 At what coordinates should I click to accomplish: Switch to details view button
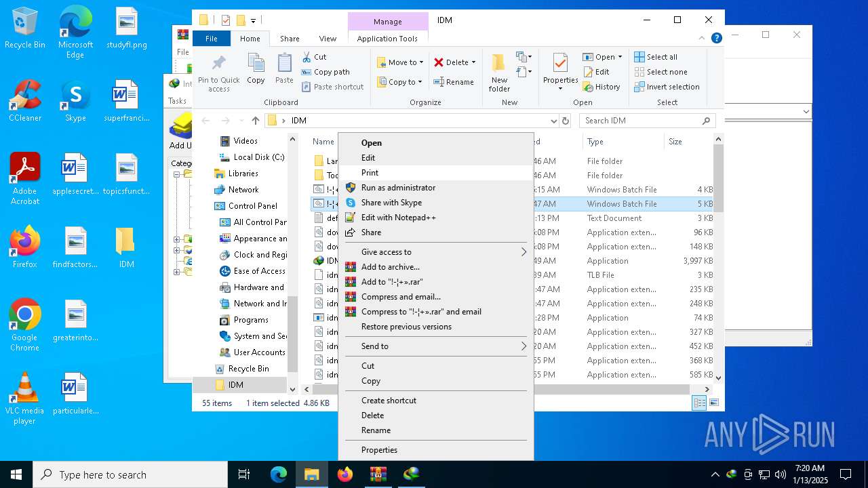[698, 403]
